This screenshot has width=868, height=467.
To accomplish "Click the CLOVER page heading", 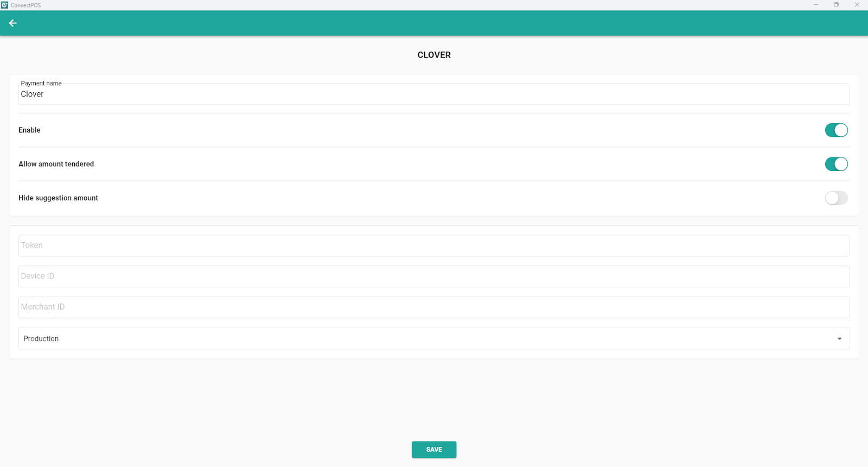I will click(x=434, y=55).
